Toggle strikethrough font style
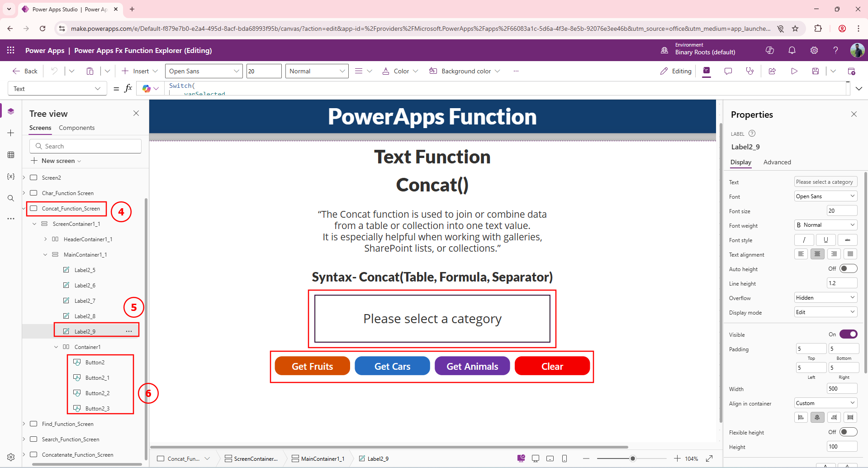The image size is (868, 468). click(848, 240)
